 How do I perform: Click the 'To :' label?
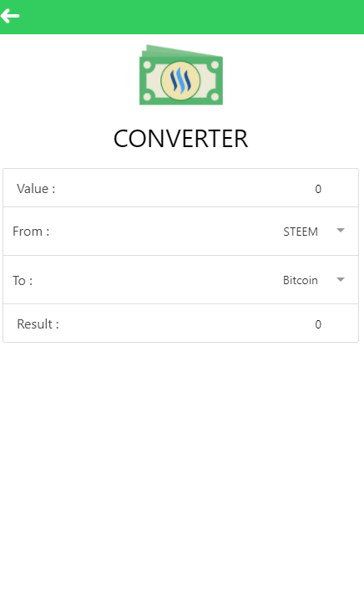23,281
